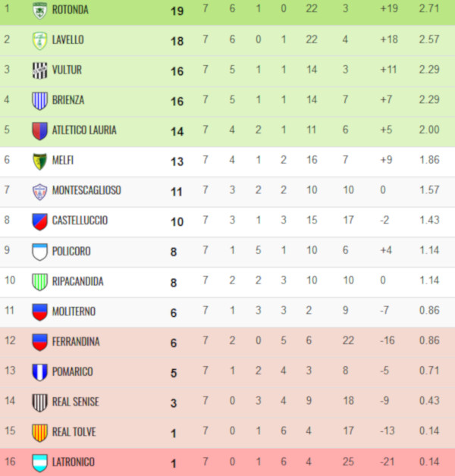Open the POLICORO team name link
The width and height of the screenshot is (455, 476).
71,252
